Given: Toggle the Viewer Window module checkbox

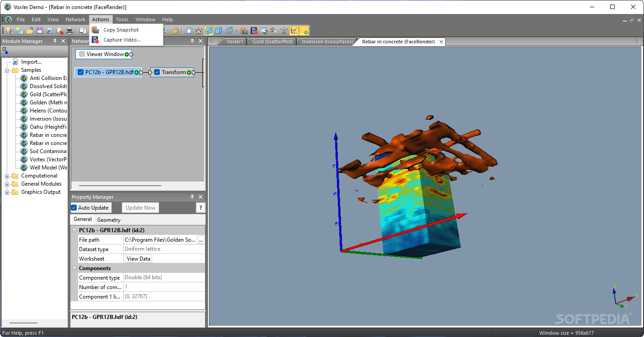Looking at the screenshot, I should pos(82,54).
